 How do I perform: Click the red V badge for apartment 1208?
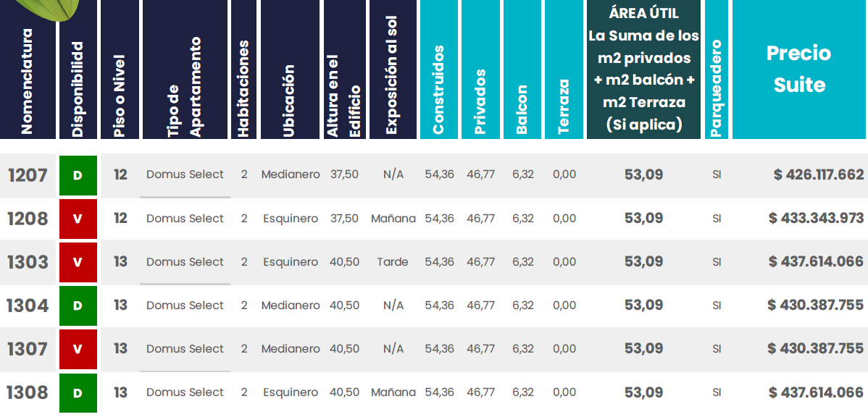coord(78,219)
